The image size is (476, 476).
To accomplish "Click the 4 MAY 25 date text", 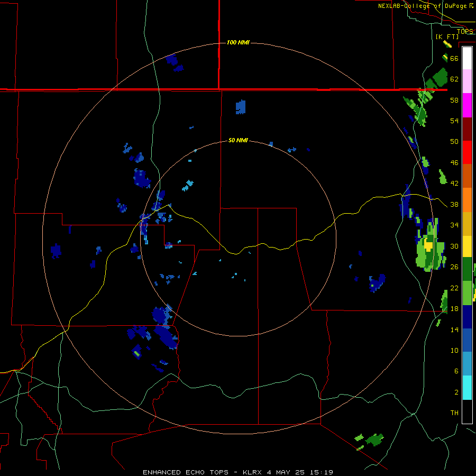I will (287, 472).
